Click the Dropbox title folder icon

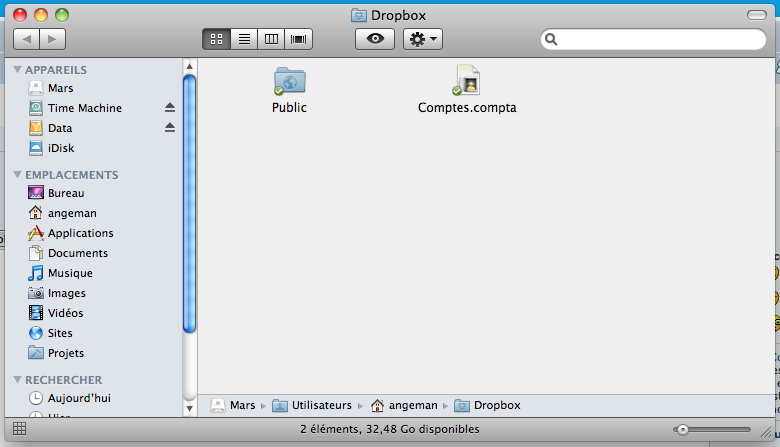(359, 15)
